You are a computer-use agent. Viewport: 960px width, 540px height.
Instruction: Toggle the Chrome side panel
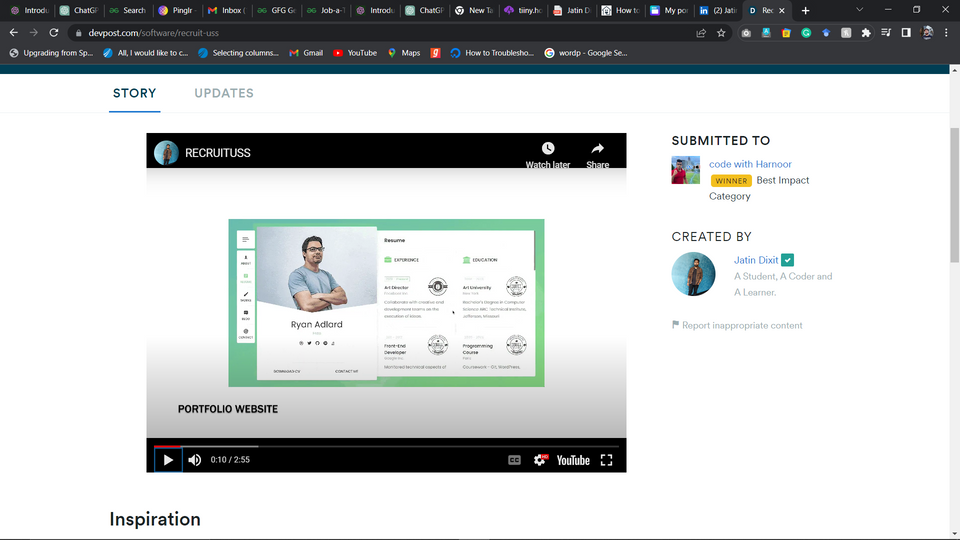906,32
